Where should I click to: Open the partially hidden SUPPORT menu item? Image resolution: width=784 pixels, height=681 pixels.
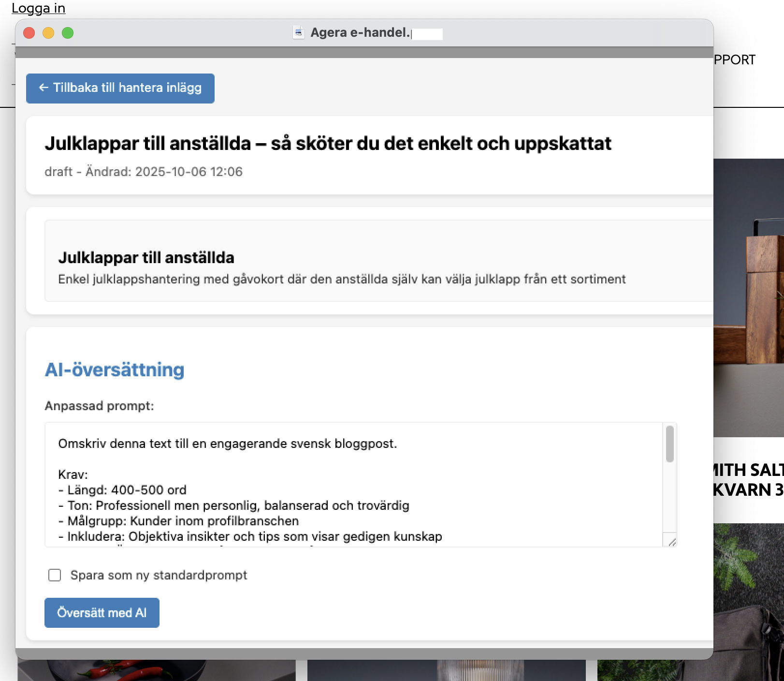734,60
